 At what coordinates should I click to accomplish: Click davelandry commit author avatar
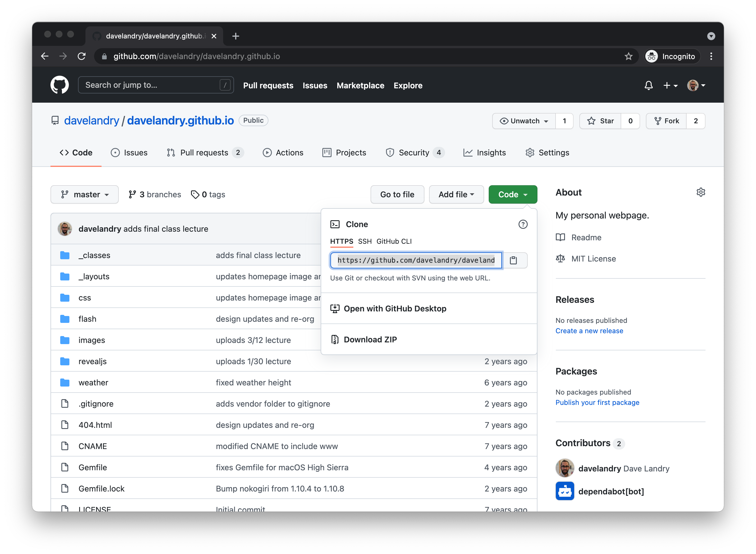(x=65, y=229)
